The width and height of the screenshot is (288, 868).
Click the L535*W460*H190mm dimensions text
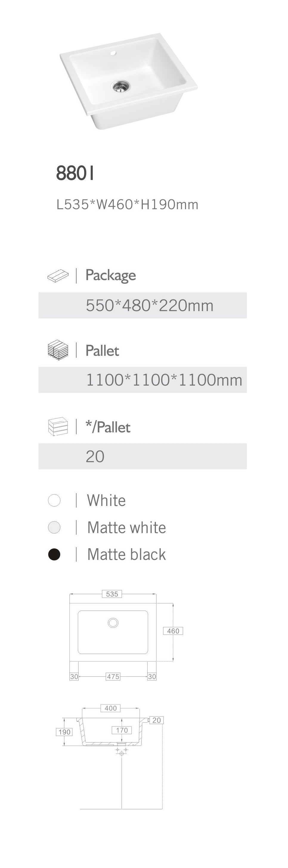coord(127,204)
